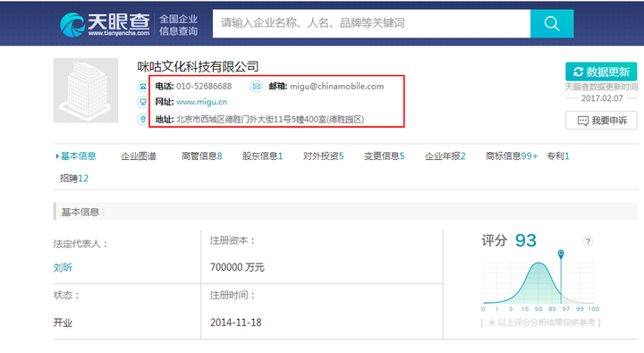Open the 变更信息 5 tab

pos(384,156)
